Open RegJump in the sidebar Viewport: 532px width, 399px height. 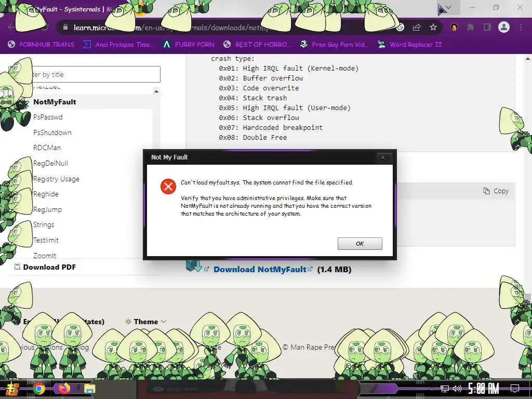click(47, 209)
